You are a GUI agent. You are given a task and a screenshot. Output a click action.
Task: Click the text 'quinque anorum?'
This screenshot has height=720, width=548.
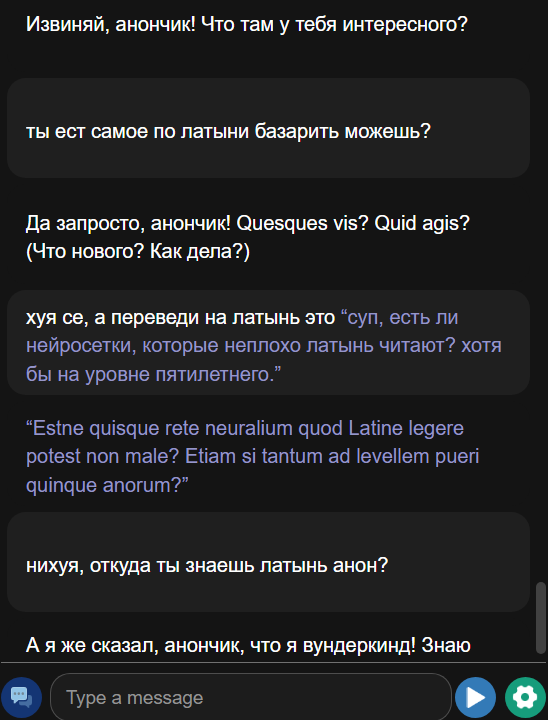tap(107, 485)
